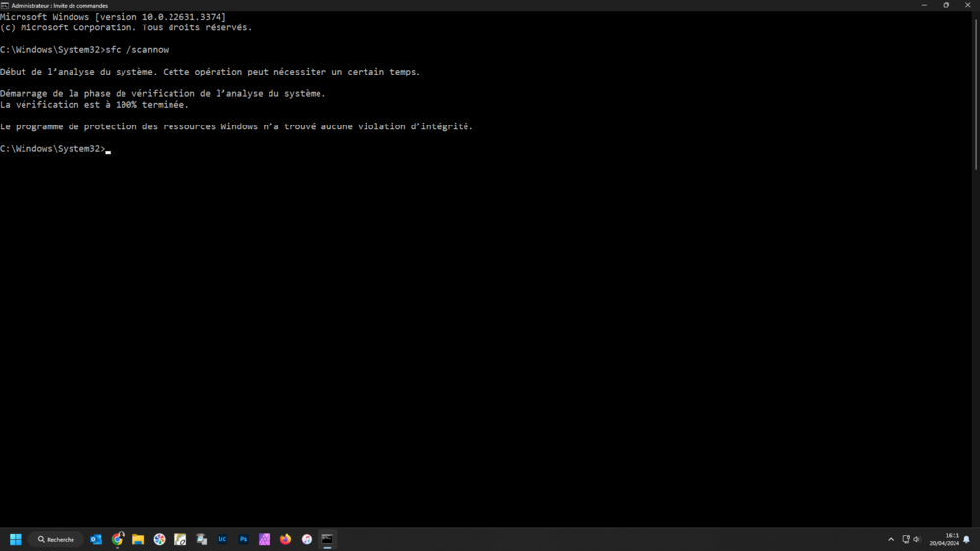Open the Windows Start menu
The height and width of the screenshot is (551, 980).
coord(16,539)
